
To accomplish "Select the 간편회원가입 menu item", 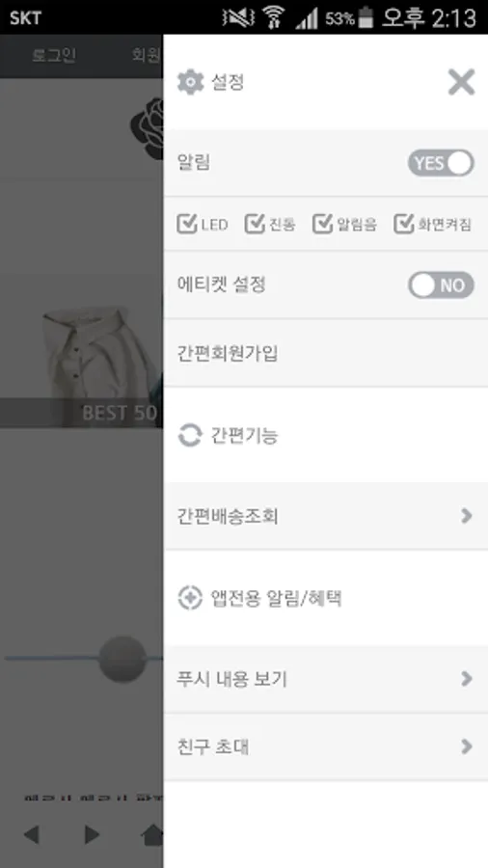I will pos(326,353).
